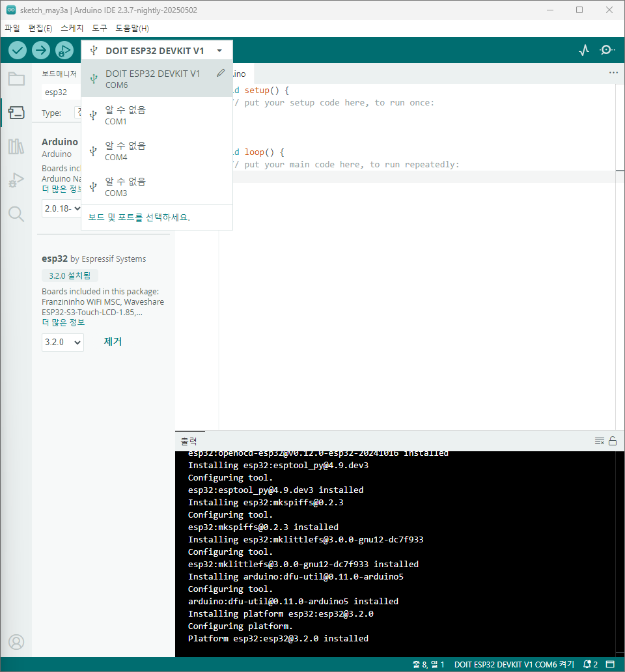Click the Verify (checkmark) button

tap(18, 51)
